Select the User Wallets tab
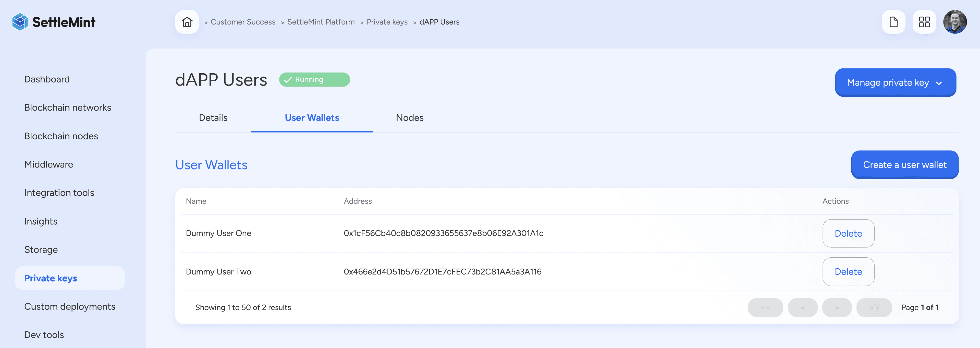Image resolution: width=980 pixels, height=348 pixels. coord(312,118)
